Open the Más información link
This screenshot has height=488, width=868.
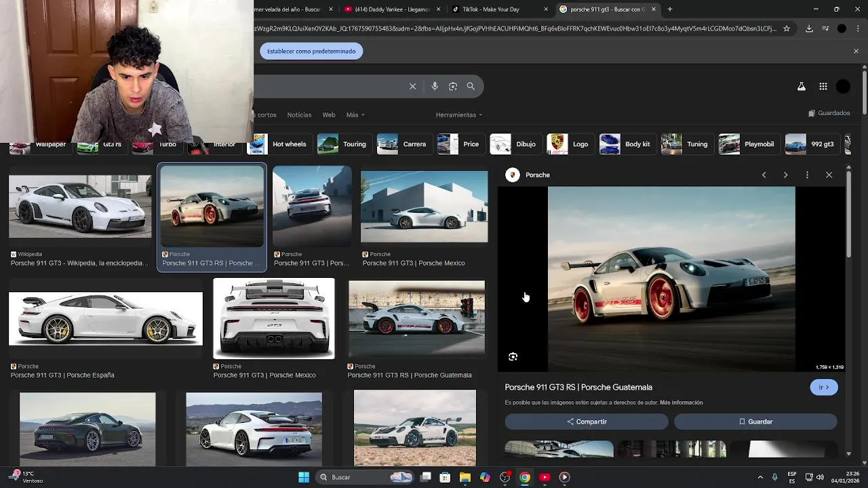(681, 403)
